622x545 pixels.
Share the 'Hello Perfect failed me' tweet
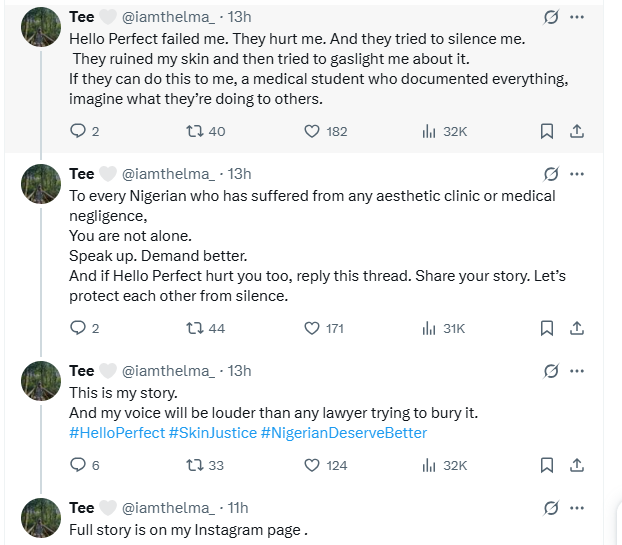point(577,131)
